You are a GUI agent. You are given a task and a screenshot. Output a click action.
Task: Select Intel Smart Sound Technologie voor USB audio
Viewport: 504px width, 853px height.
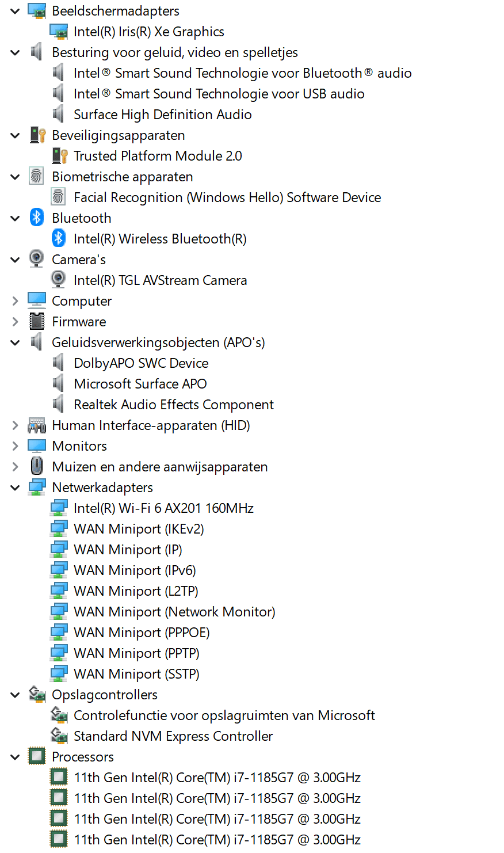click(219, 94)
